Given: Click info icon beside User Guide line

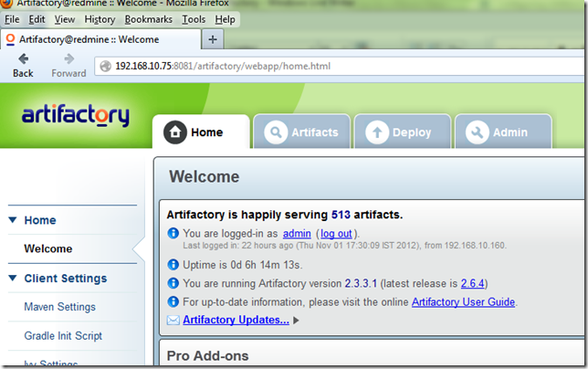Looking at the screenshot, I should 173,301.
